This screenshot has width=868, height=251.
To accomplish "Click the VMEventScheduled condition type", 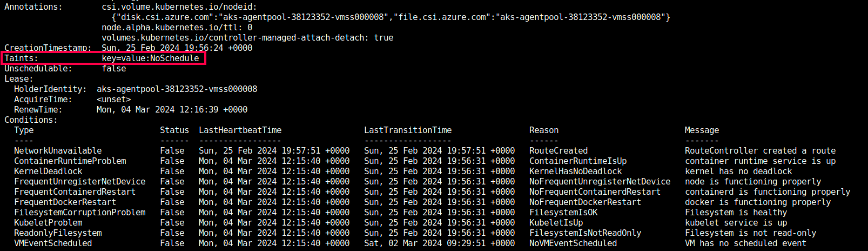I will [x=53, y=243].
